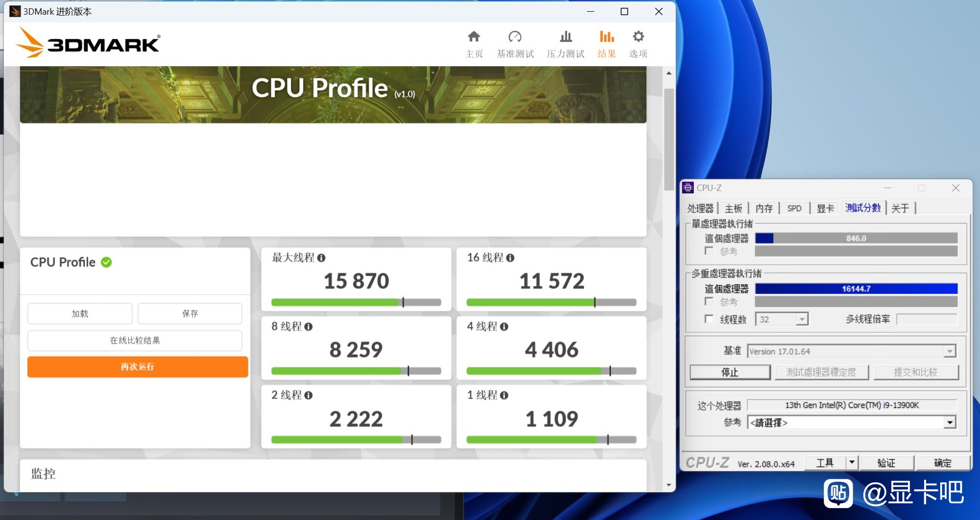Click the 3DMark scrollbar up arrow
The width and height of the screenshot is (980, 520).
(x=669, y=73)
